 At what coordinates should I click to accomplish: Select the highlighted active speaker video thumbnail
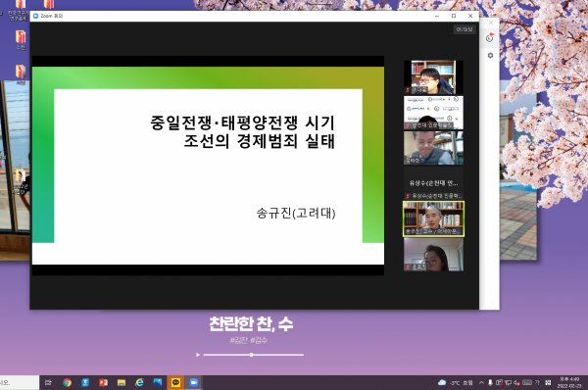coord(433,219)
